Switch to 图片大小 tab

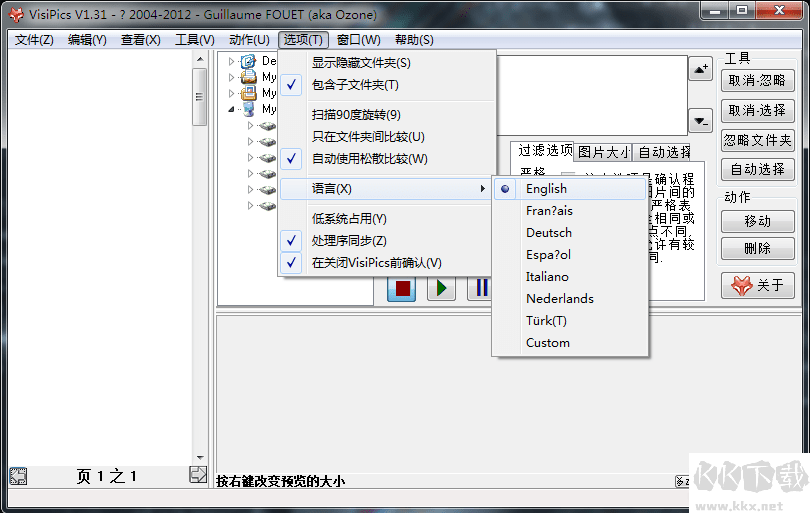point(603,152)
